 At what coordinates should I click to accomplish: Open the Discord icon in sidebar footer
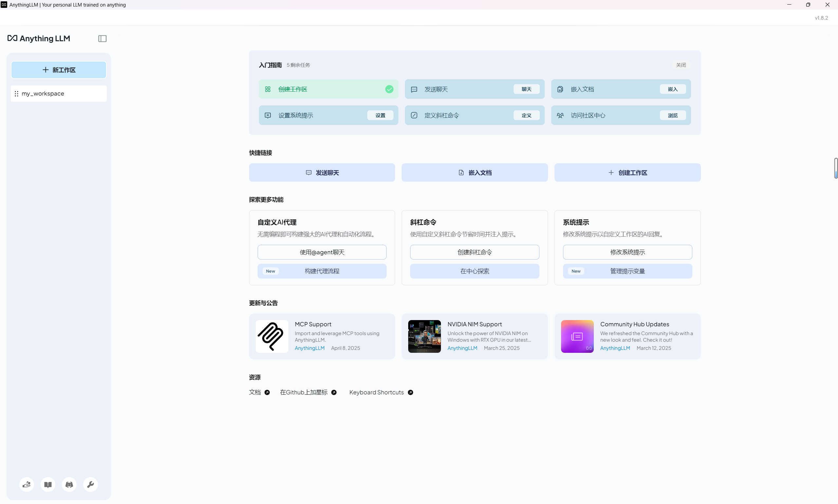tap(69, 485)
